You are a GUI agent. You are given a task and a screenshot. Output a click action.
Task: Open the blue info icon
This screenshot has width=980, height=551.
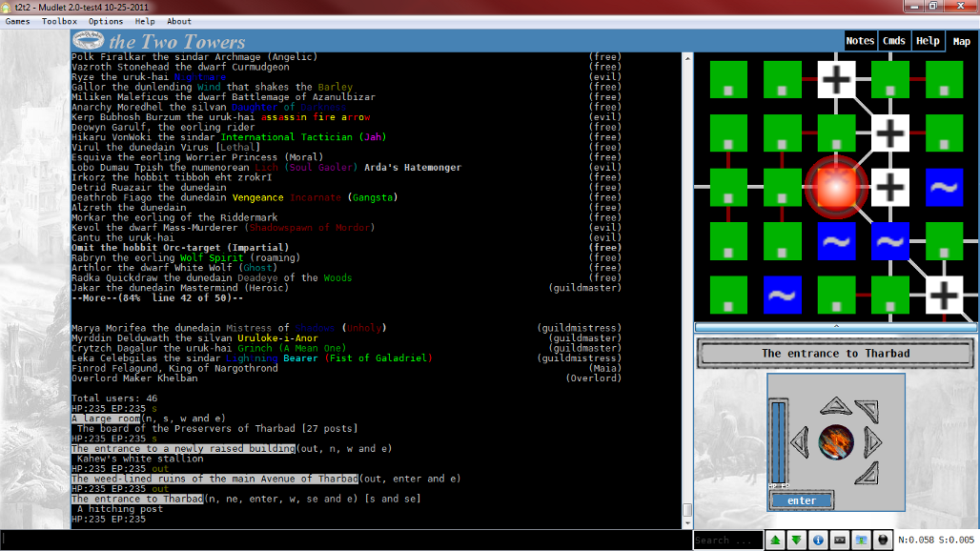(818, 540)
